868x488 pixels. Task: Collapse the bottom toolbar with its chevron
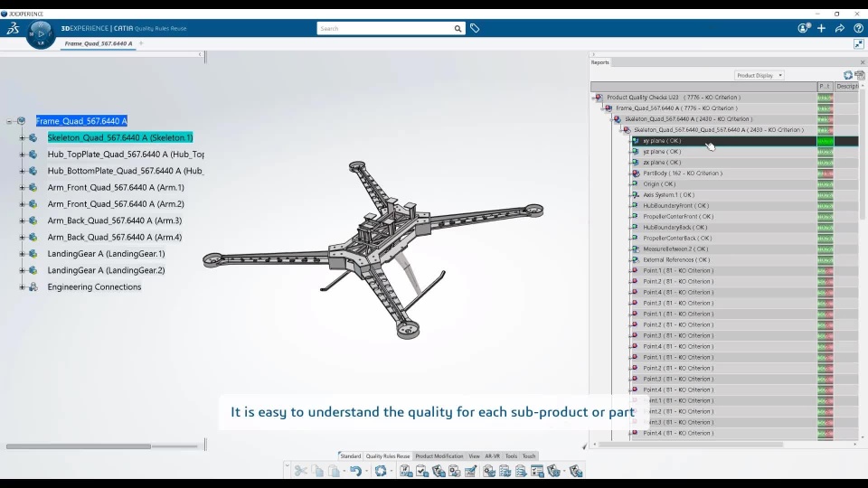click(x=287, y=466)
